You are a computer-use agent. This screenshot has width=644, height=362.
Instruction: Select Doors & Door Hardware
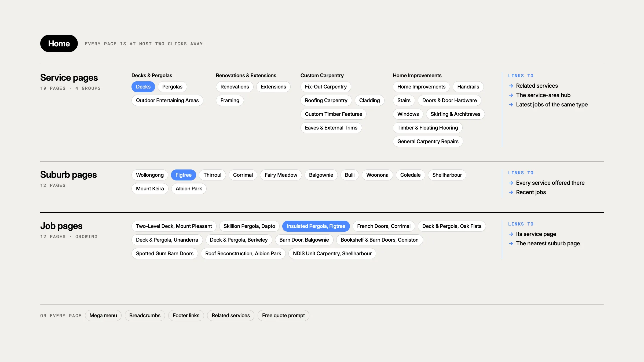(449, 100)
